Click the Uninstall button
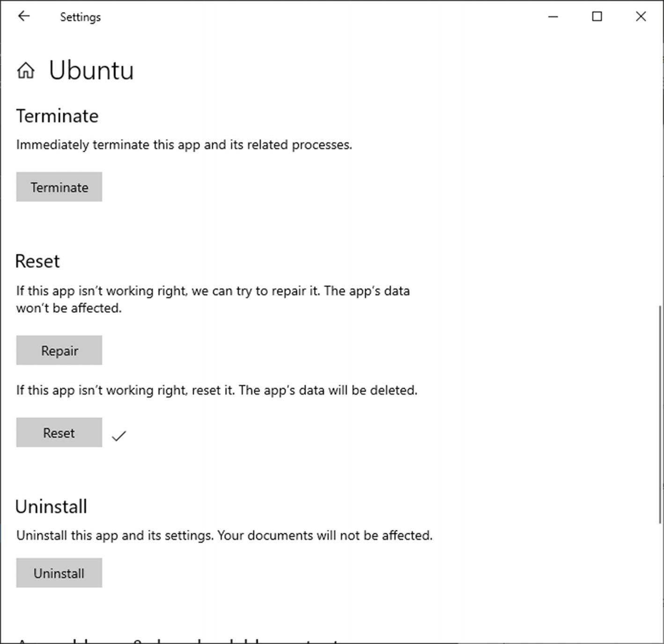664x644 pixels. tap(59, 573)
